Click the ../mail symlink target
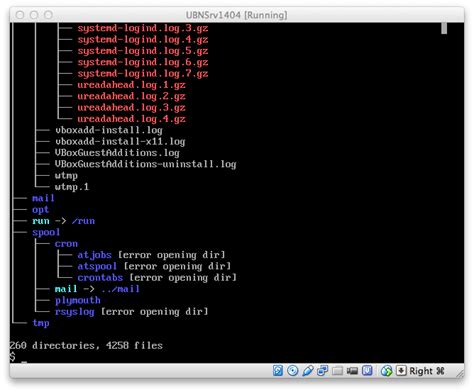The height and width of the screenshot is (392, 474). pos(120,289)
